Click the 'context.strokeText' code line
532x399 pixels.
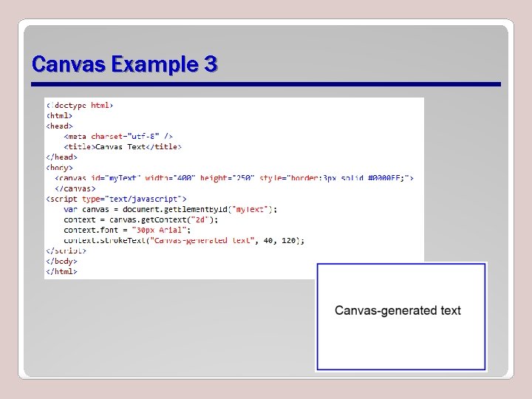tap(184, 241)
